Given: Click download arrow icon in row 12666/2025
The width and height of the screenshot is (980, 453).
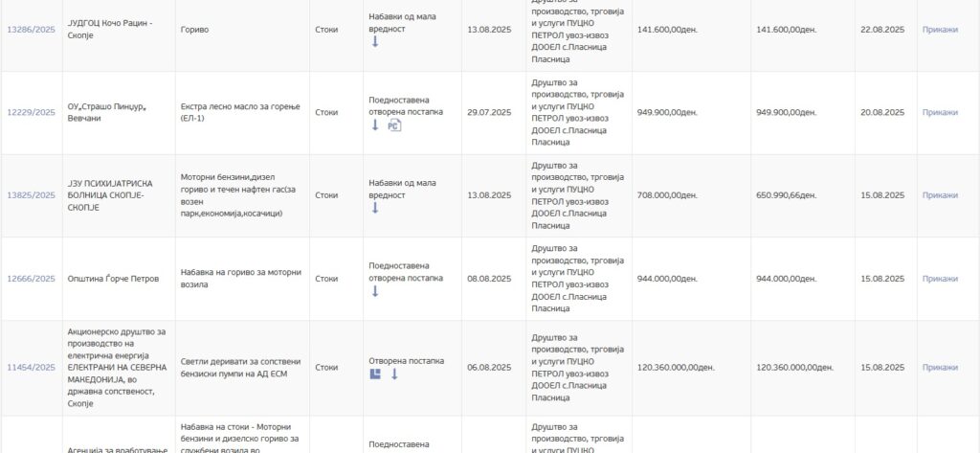Looking at the screenshot, I should coord(375,291).
